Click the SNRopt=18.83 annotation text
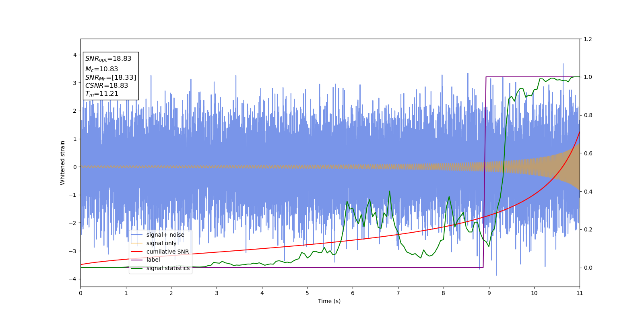644x322 pixels. [108, 59]
